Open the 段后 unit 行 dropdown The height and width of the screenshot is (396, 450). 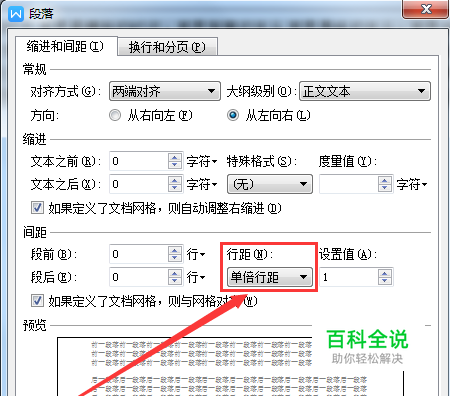coord(196,277)
